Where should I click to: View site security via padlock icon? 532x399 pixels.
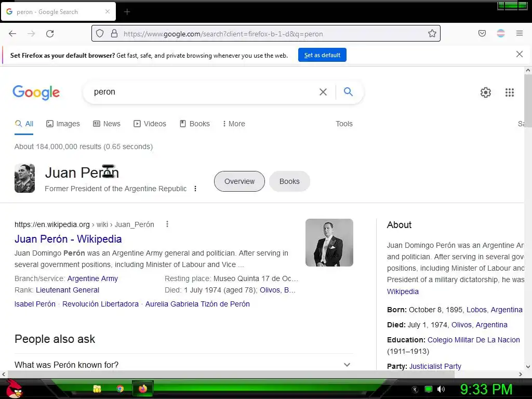coord(114,33)
